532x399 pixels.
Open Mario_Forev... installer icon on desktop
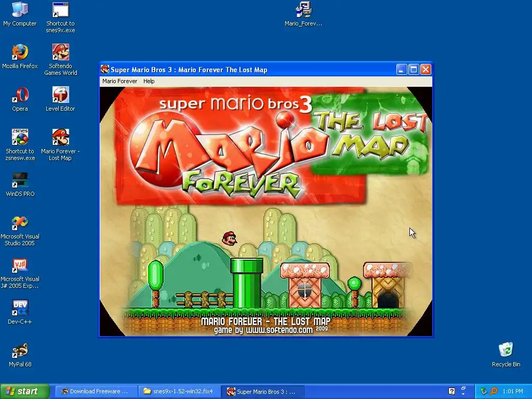303,14
